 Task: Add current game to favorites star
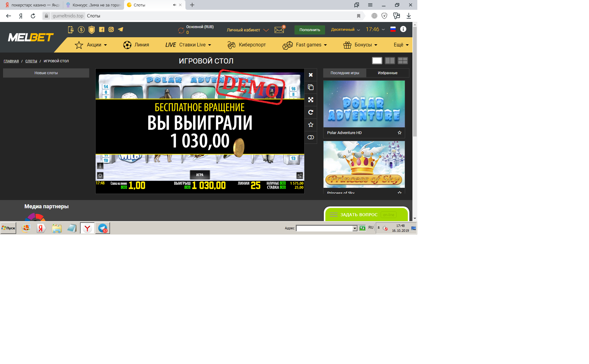[x=311, y=125]
